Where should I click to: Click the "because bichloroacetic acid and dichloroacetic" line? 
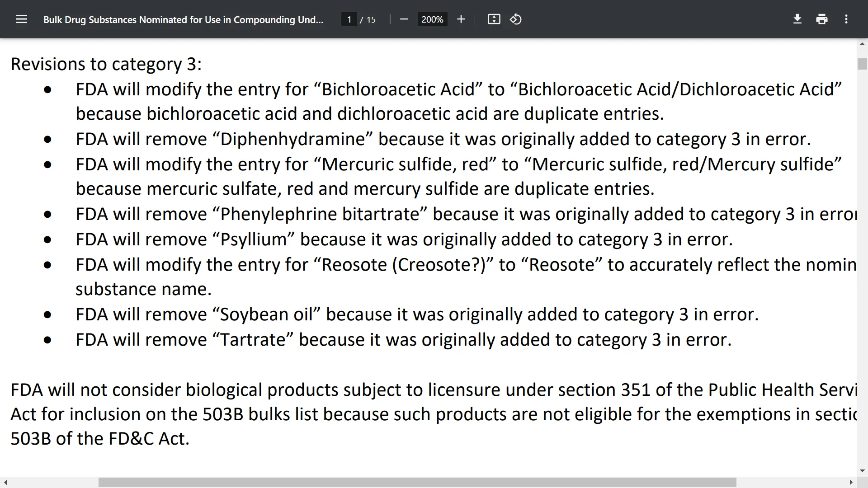(x=370, y=114)
